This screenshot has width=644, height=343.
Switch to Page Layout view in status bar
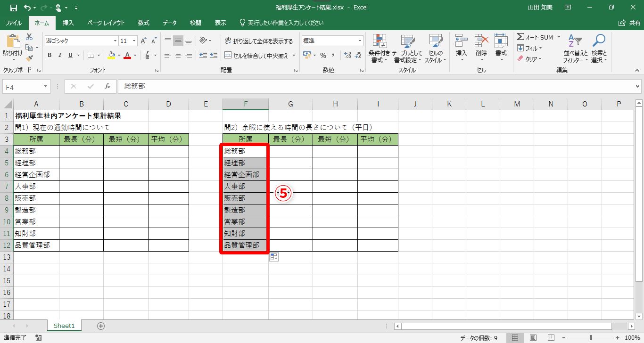(x=533, y=338)
